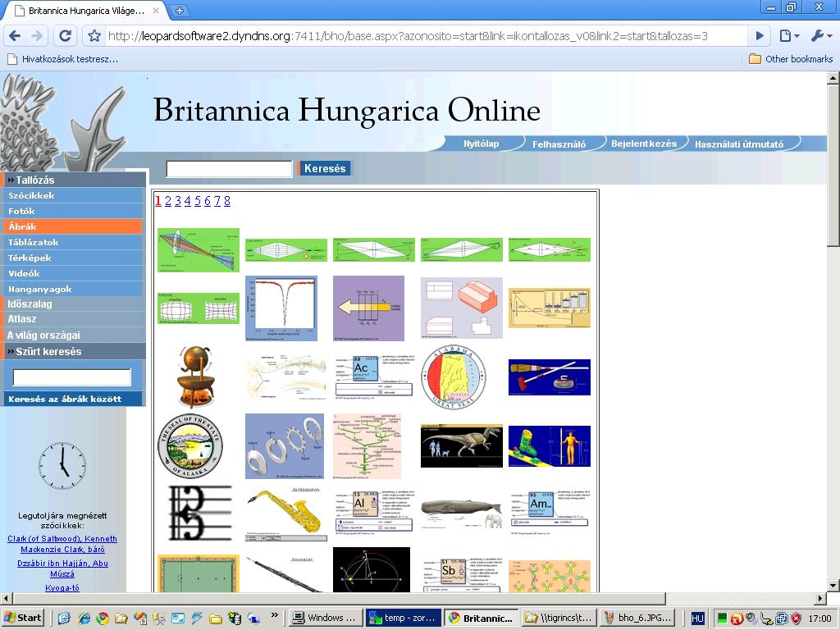Click the browser Back arrow
Screen dimensions: 840x630
[15, 36]
